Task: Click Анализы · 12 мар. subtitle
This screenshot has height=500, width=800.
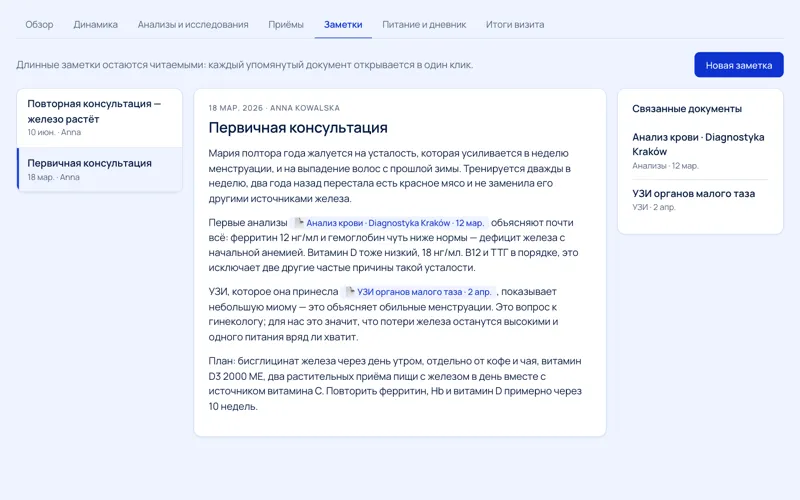Action: click(665, 166)
